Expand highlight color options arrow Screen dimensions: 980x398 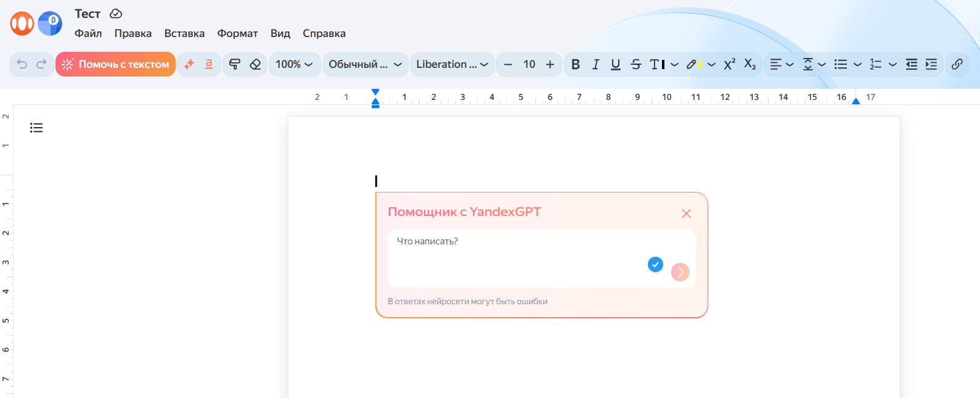tap(712, 64)
